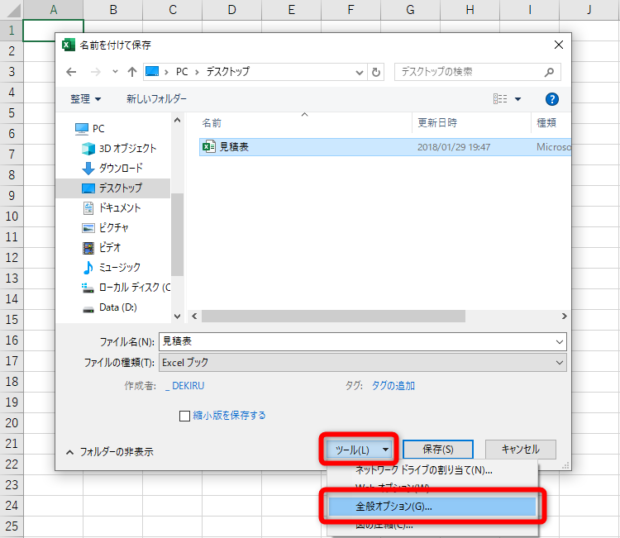Navigate up one folder level

[132, 72]
